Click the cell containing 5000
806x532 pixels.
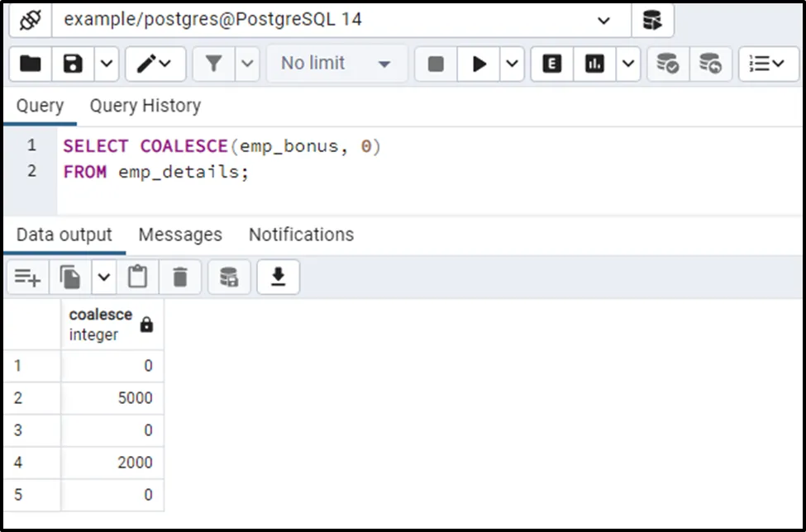[112, 398]
